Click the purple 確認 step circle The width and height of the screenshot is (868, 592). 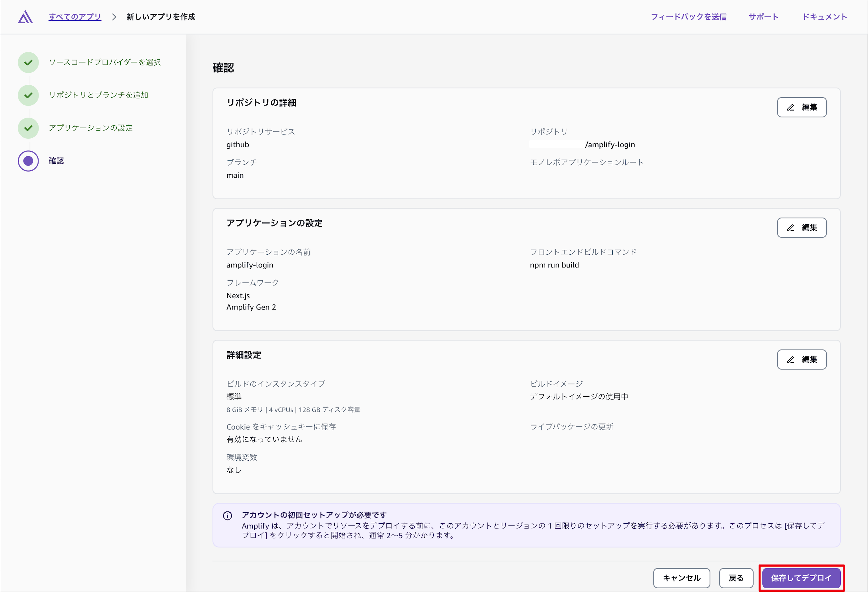(x=29, y=161)
